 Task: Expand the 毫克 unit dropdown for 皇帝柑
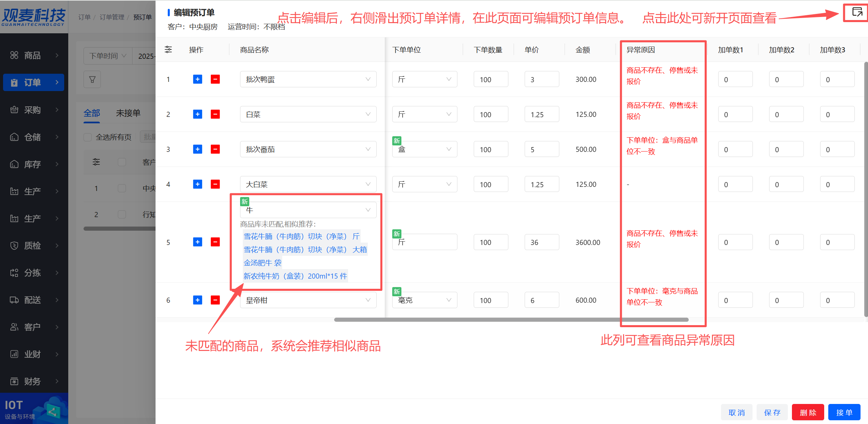[x=424, y=300]
